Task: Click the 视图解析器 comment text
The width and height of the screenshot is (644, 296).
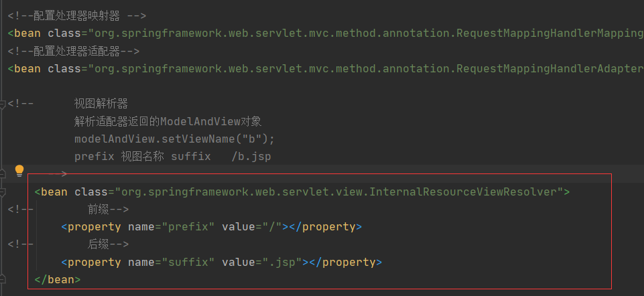Action: click(101, 104)
